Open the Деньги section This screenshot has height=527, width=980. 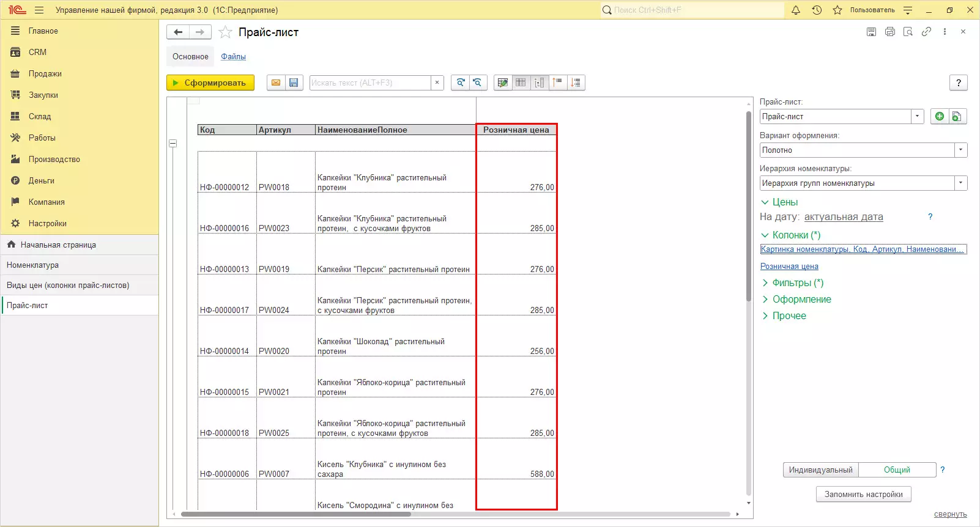[x=80, y=180]
